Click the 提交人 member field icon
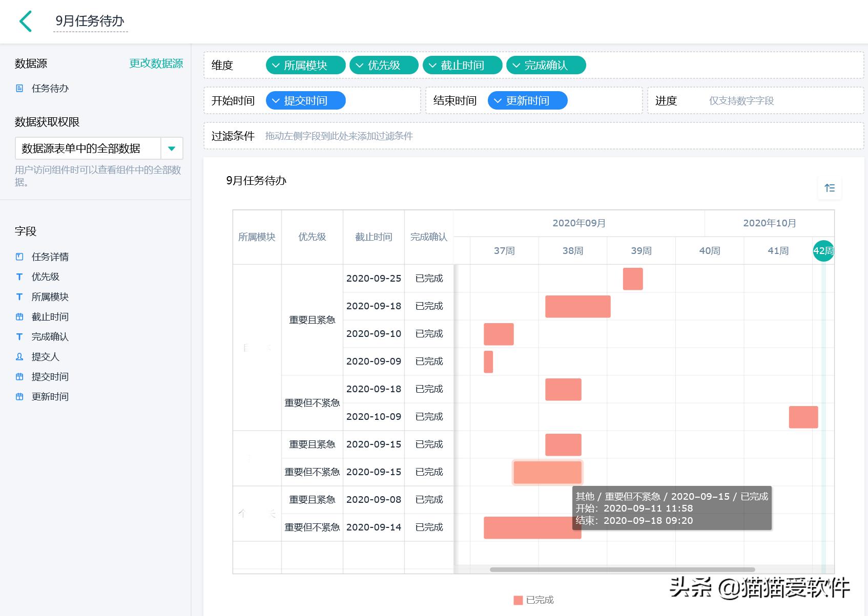Image resolution: width=868 pixels, height=616 pixels. 19,356
